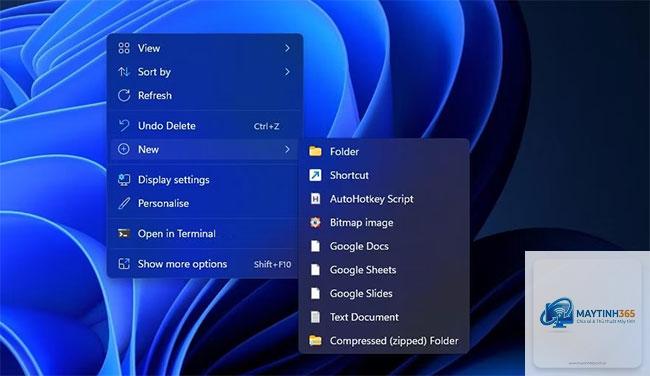650x376 pixels.
Task: Click the AutoHotkey Script H icon
Action: [315, 199]
